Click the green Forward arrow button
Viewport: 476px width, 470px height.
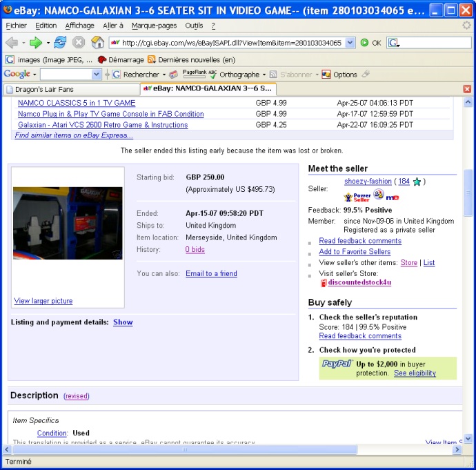tap(35, 43)
